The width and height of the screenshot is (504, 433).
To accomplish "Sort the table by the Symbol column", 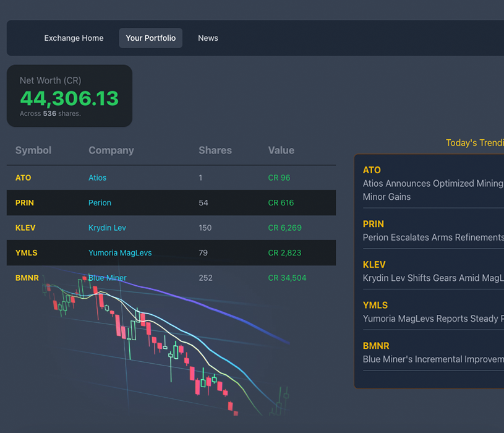I will click(33, 150).
